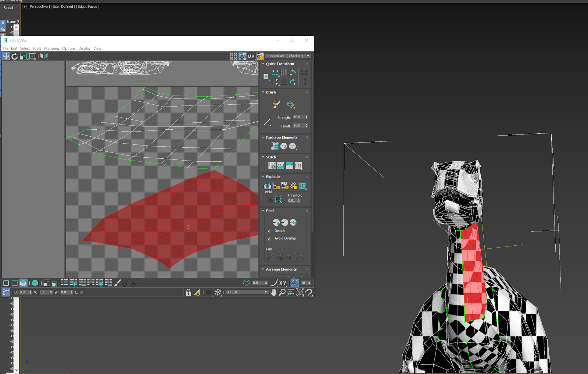This screenshot has width=588, height=374.
Task: Open the Mapping menu
Action: pyautogui.click(x=51, y=48)
